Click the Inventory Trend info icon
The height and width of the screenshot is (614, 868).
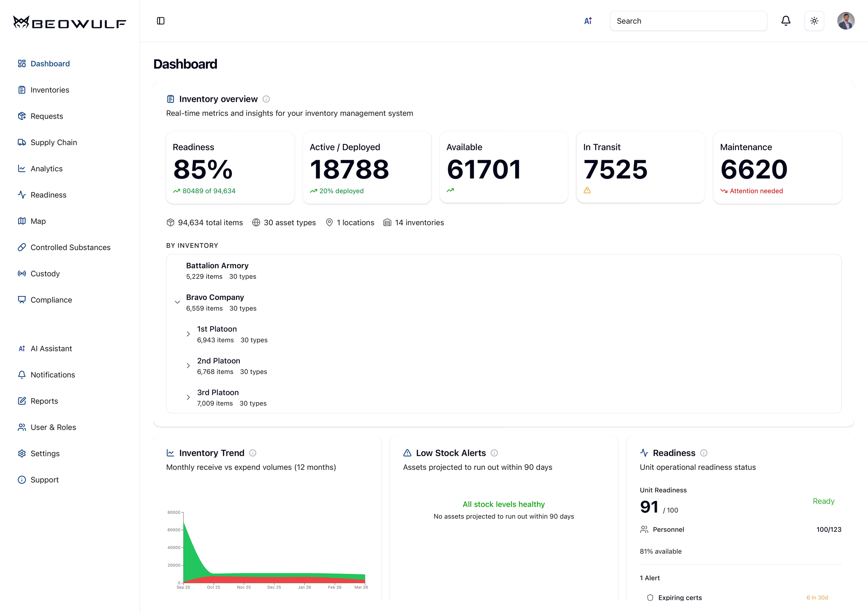pyautogui.click(x=253, y=453)
